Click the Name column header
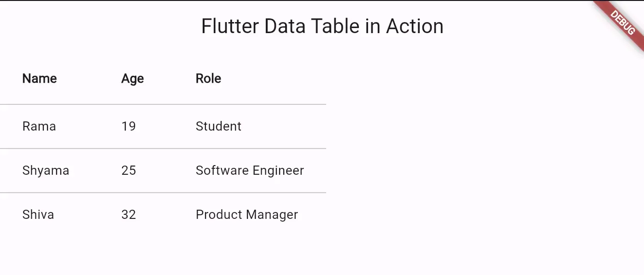The width and height of the screenshot is (644, 275). (x=40, y=79)
